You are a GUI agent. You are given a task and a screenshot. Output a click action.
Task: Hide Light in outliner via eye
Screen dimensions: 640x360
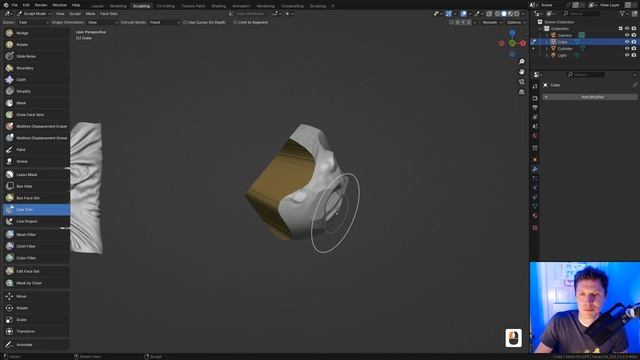[x=627, y=55]
